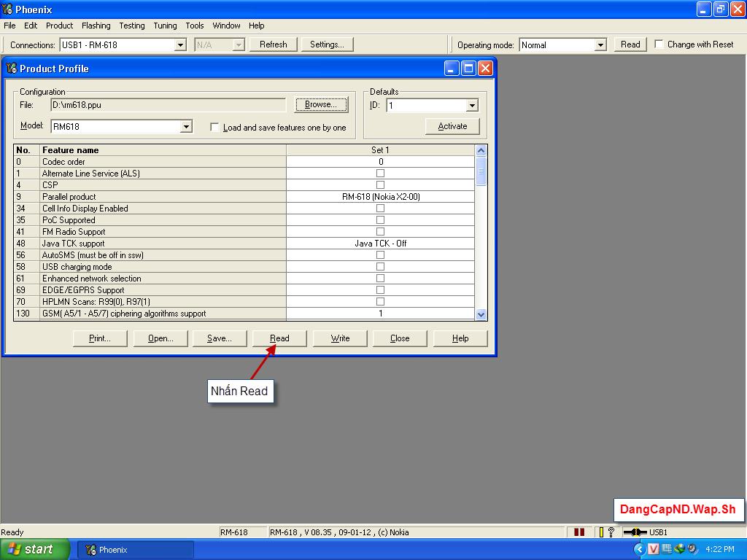
Task: Click the Set 1 column header
Action: pyautogui.click(x=380, y=150)
